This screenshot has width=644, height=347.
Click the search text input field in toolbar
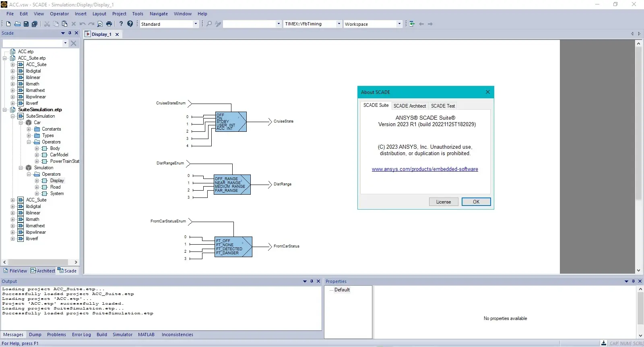pyautogui.click(x=250, y=24)
